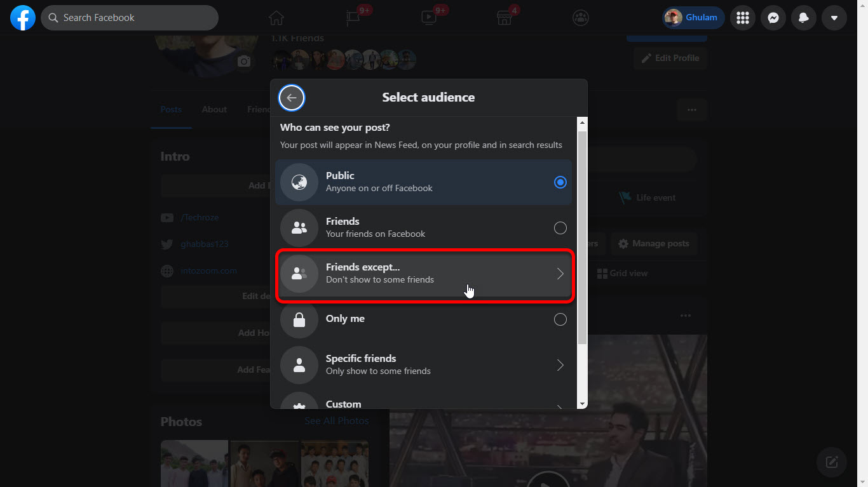Open the Messenger icon in top bar
This screenshot has height=487, width=868.
pyautogui.click(x=773, y=18)
